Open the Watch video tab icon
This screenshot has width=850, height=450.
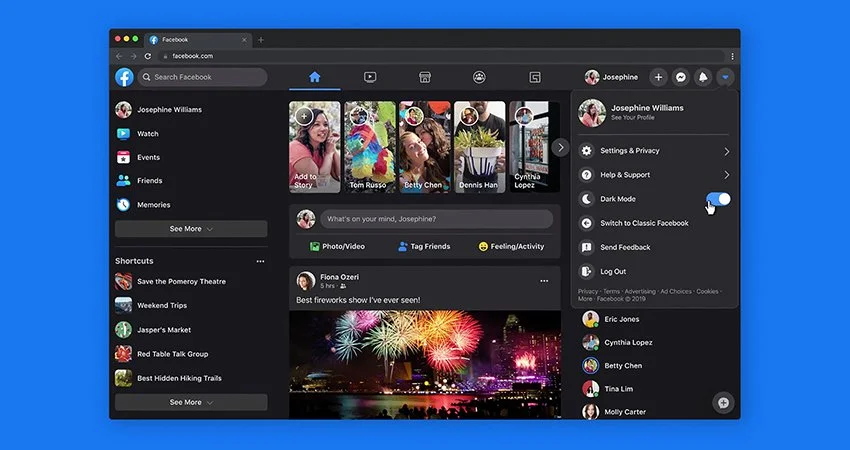pos(370,77)
